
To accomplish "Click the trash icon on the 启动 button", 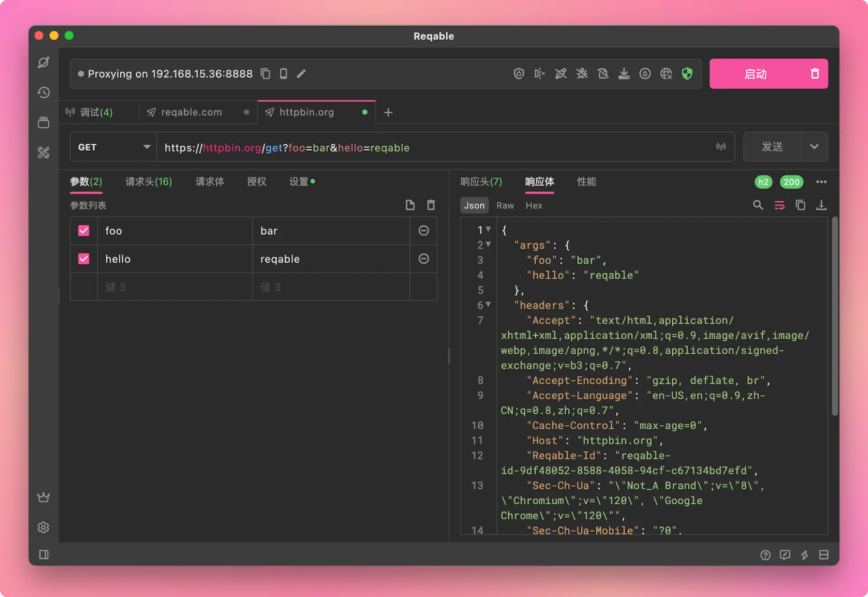I will click(815, 74).
